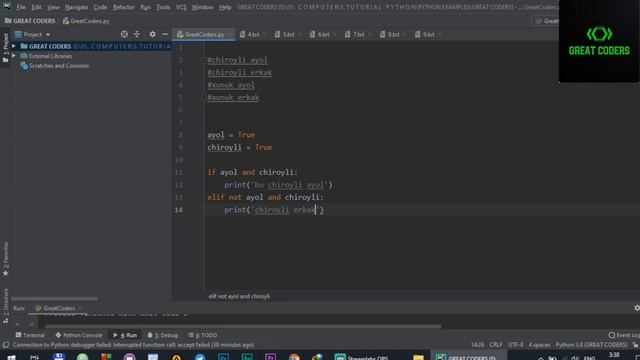Click the fold marker beside line 5
Screen dimensions: 640x360
[x=203, y=98]
